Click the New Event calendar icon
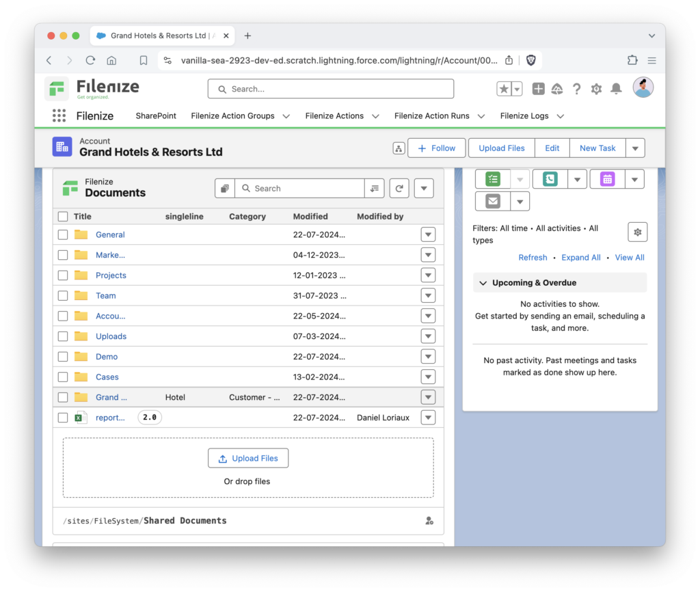The height and width of the screenshot is (592, 700). 607,180
